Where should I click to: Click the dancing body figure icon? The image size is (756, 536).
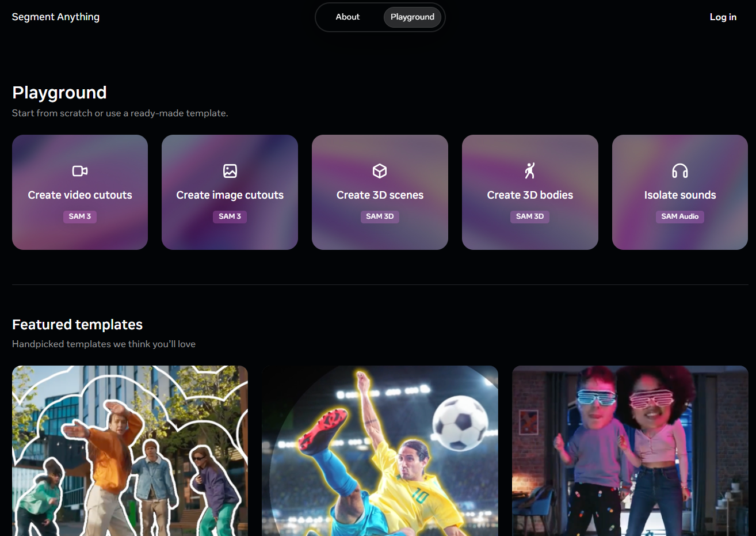coord(530,170)
